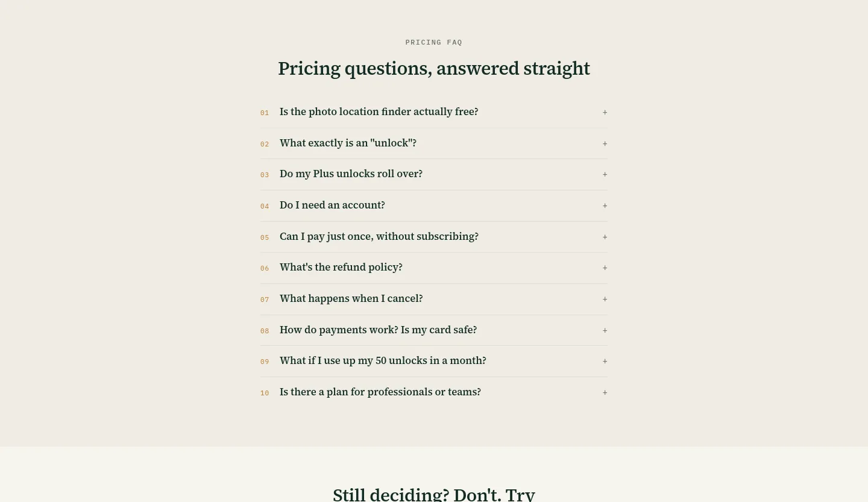Click plus icon next to account question
This screenshot has width=868, height=502.
coord(605,206)
